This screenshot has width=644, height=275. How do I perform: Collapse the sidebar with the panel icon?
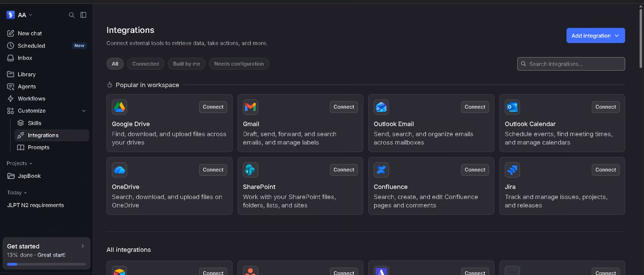click(83, 15)
